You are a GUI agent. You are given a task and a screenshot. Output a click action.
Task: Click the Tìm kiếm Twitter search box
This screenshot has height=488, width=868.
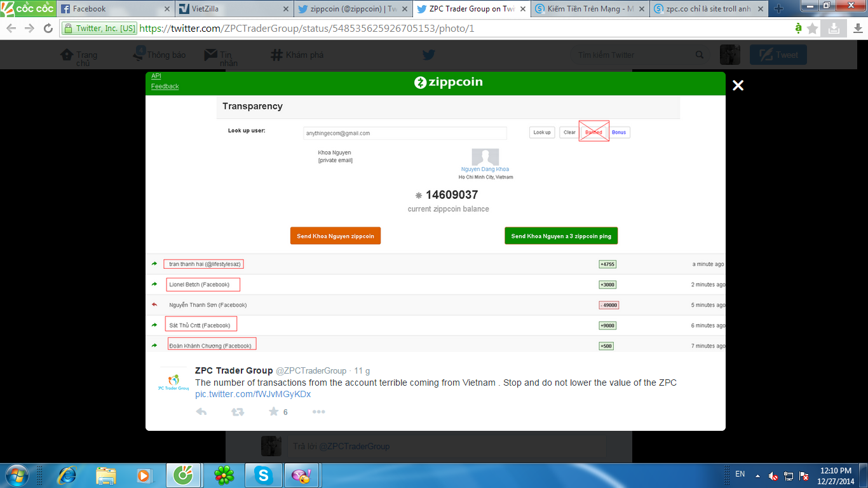pos(641,55)
